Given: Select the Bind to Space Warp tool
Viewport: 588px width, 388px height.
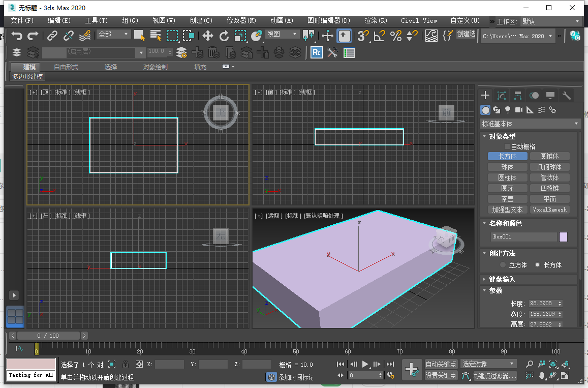Looking at the screenshot, I should point(85,36).
